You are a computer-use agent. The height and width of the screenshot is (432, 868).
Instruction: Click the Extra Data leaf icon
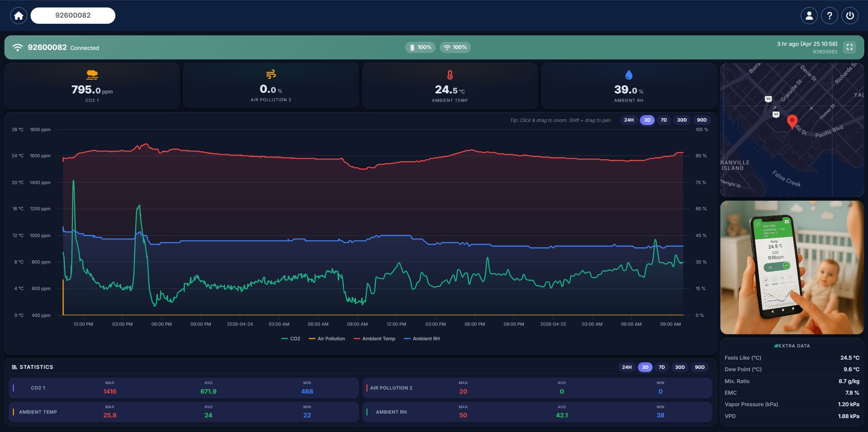(x=776, y=346)
